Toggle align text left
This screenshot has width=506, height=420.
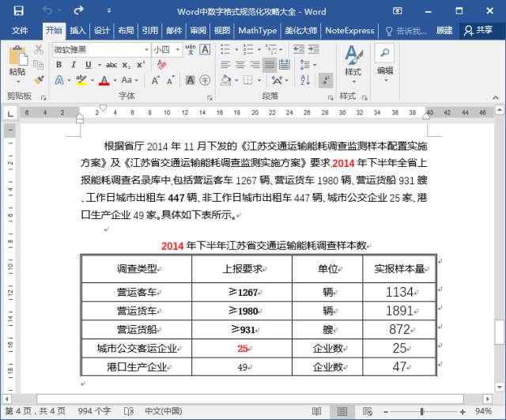click(225, 65)
